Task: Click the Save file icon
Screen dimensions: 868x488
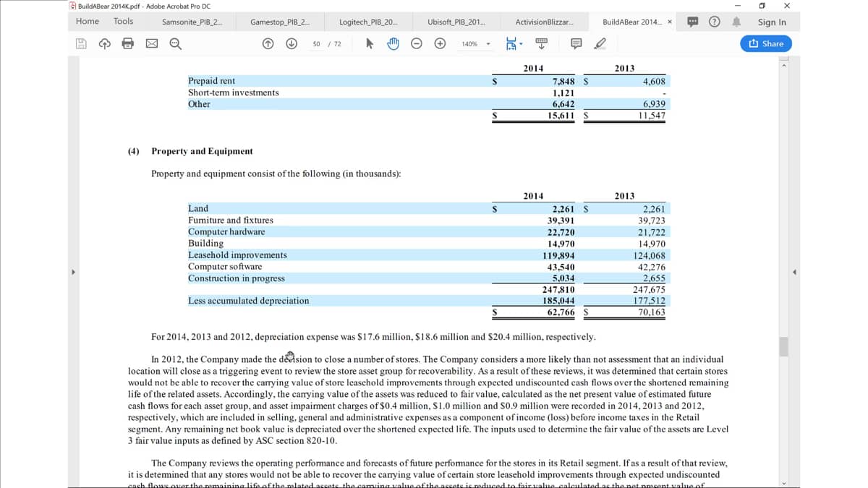Action: point(82,44)
